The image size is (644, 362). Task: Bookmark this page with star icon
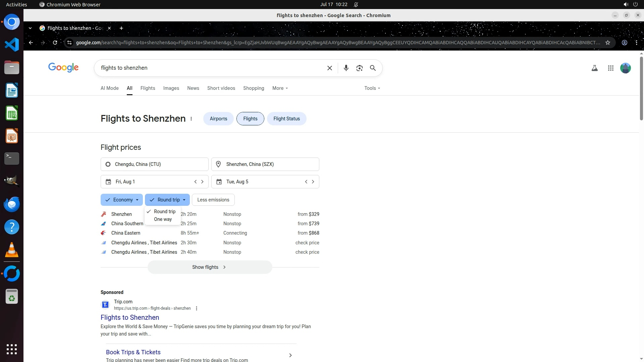[x=607, y=43]
